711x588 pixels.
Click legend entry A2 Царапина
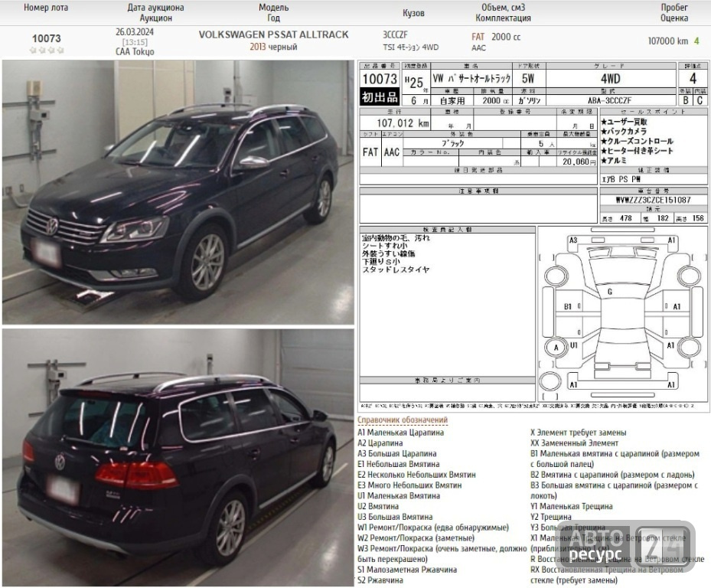point(380,443)
